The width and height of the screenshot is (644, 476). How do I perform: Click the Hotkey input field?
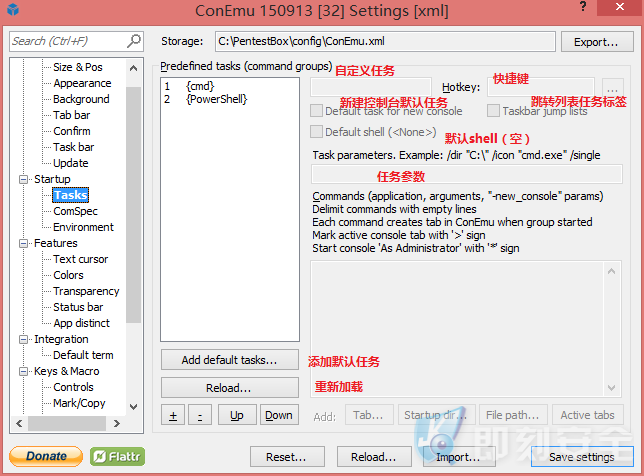[541, 87]
